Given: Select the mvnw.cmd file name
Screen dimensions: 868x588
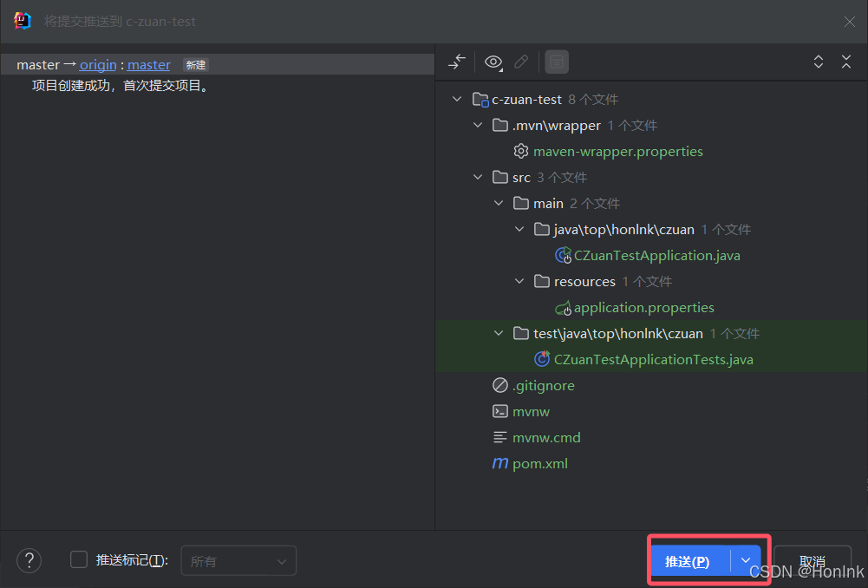Looking at the screenshot, I should click(546, 437).
